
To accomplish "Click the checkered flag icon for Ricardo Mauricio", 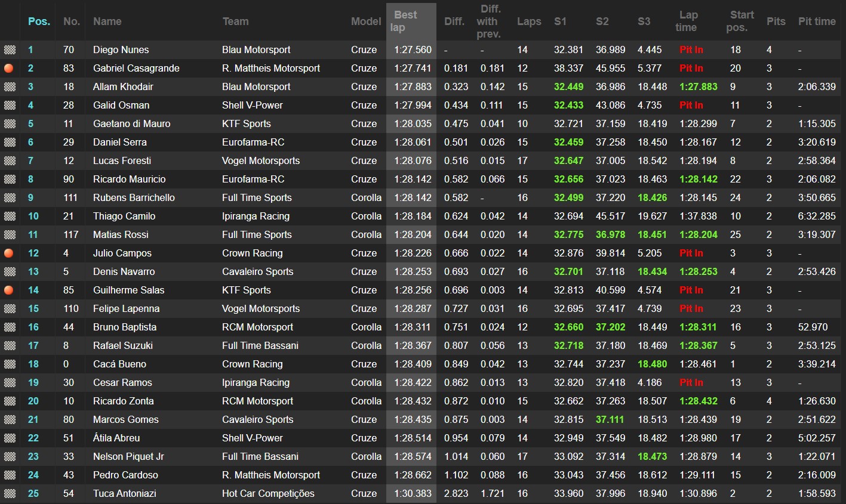I will click(x=10, y=179).
